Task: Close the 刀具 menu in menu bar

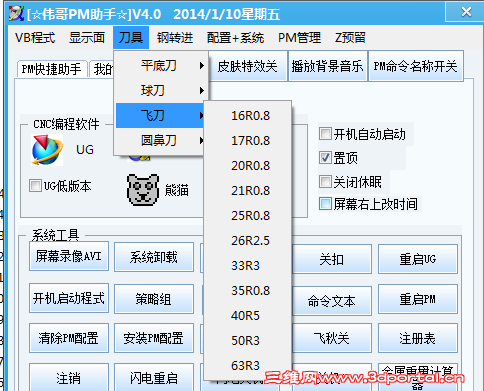Action: pyautogui.click(x=131, y=37)
